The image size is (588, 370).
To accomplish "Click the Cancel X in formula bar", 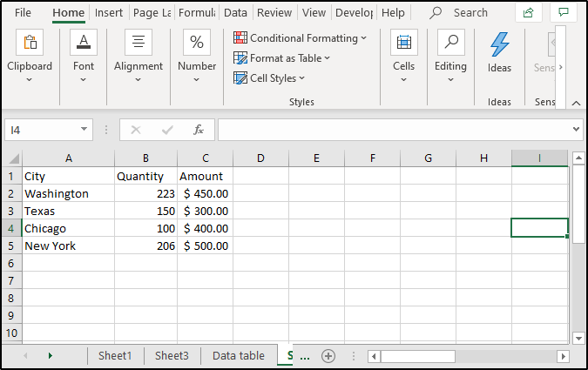I will click(136, 130).
